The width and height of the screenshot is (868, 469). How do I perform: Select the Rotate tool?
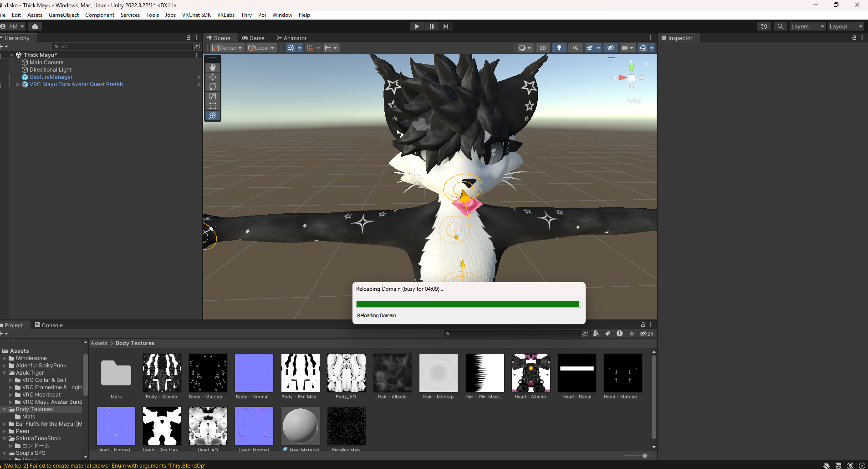(213, 87)
